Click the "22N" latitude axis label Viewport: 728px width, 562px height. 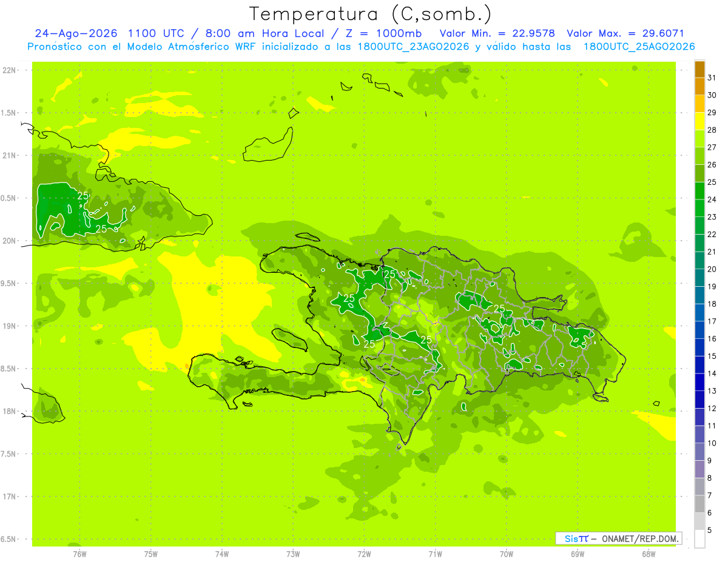coord(10,70)
